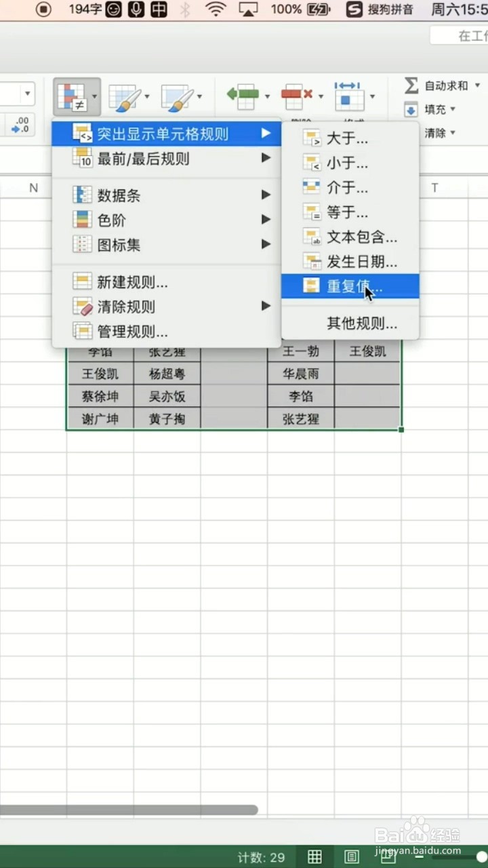This screenshot has height=868, width=488.
Task: Select cell containing 杨超粤
Action: tap(167, 374)
